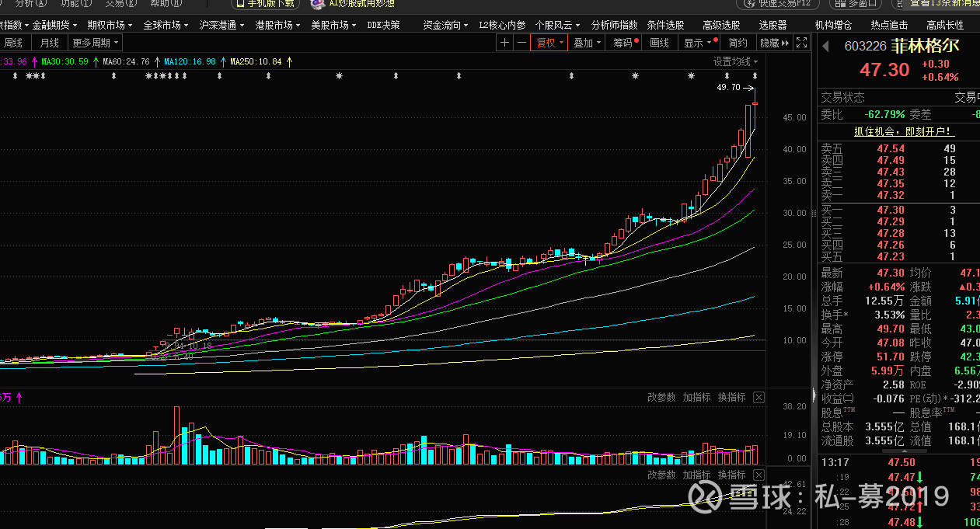980x529 pixels.
Task: Click the stock name 菲林格尔
Action: coord(926,47)
